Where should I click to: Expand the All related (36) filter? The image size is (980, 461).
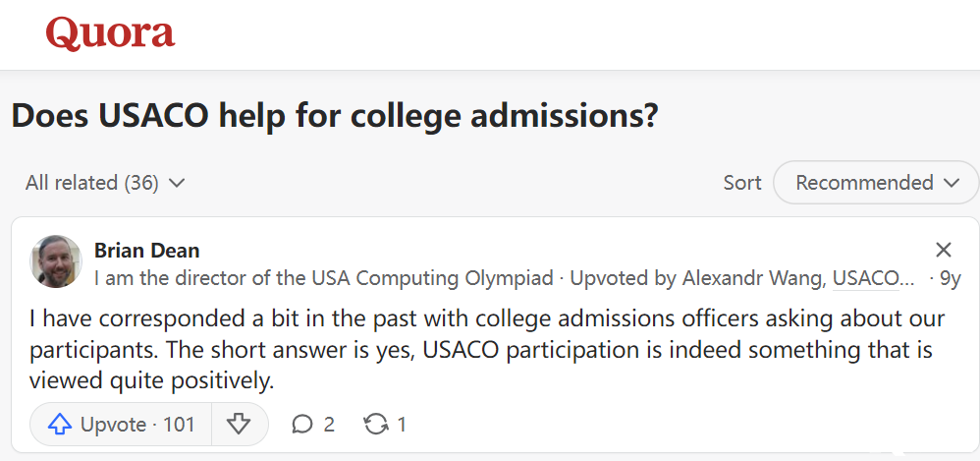click(x=105, y=183)
